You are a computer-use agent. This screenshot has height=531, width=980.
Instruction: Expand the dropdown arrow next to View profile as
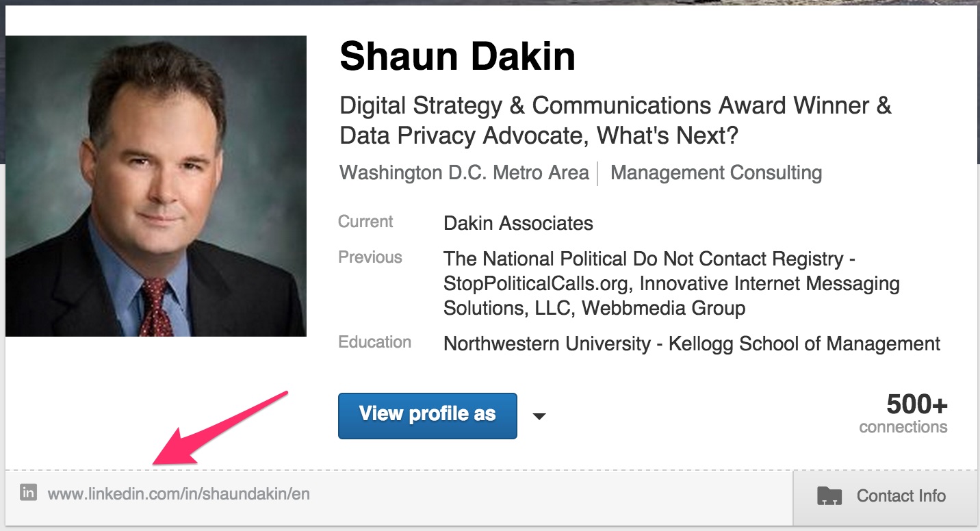click(x=539, y=416)
